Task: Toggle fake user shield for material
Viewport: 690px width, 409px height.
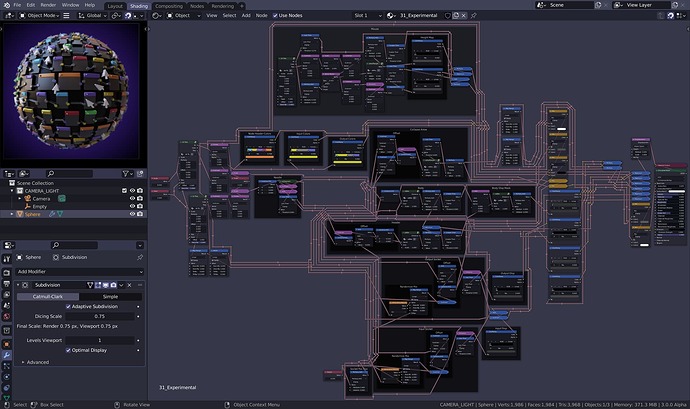Action: tap(448, 15)
